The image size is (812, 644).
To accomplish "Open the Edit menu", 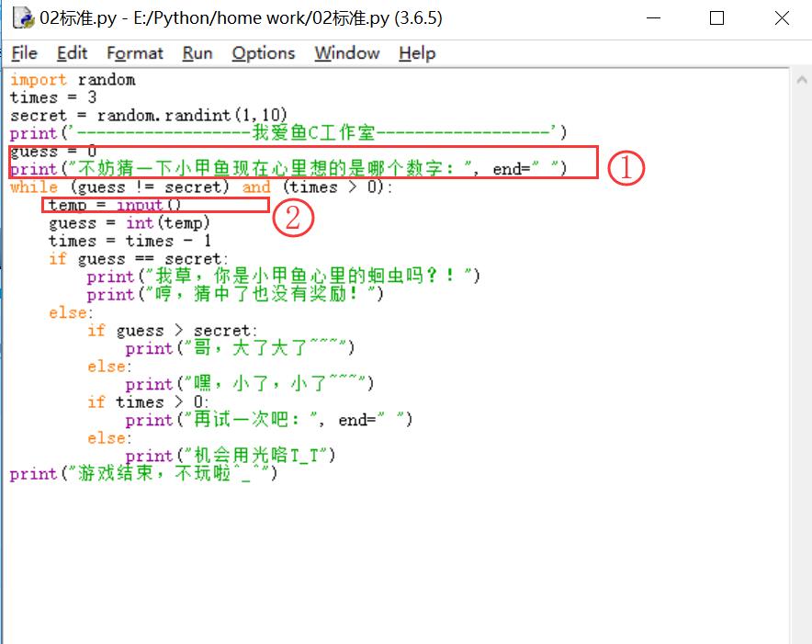I will [x=73, y=53].
